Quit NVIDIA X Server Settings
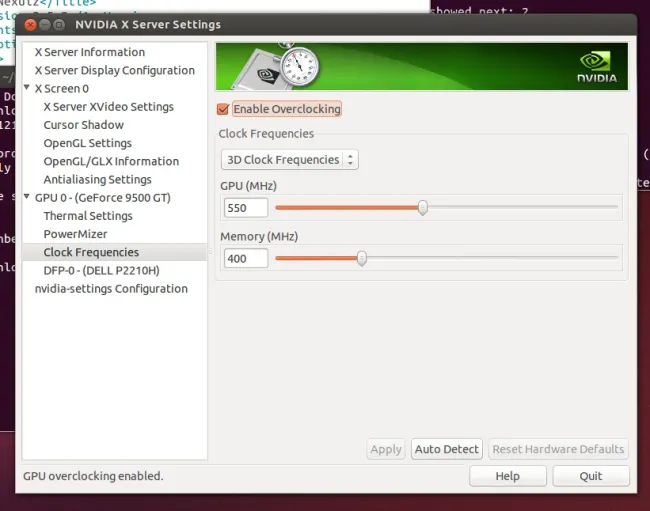 pos(591,476)
